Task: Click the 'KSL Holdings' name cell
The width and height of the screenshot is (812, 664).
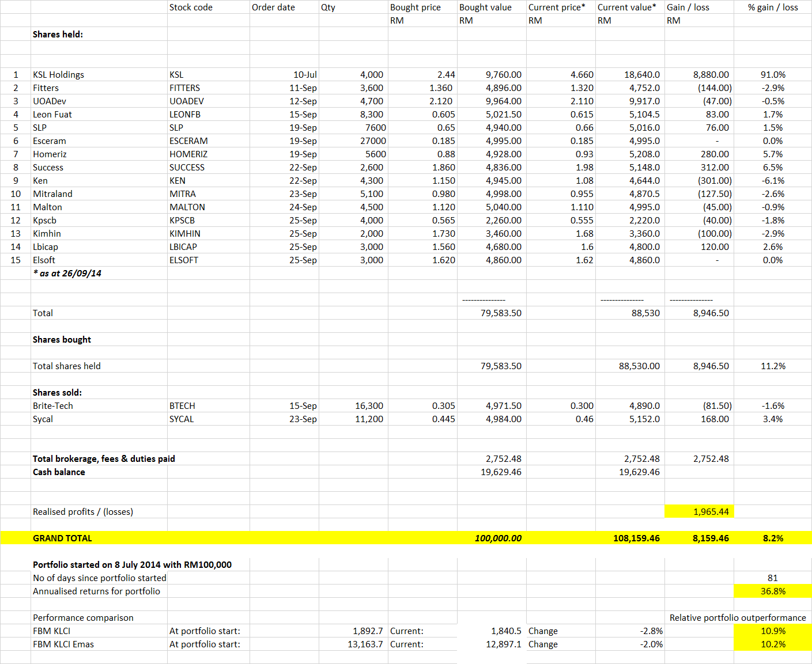Action: (x=99, y=74)
